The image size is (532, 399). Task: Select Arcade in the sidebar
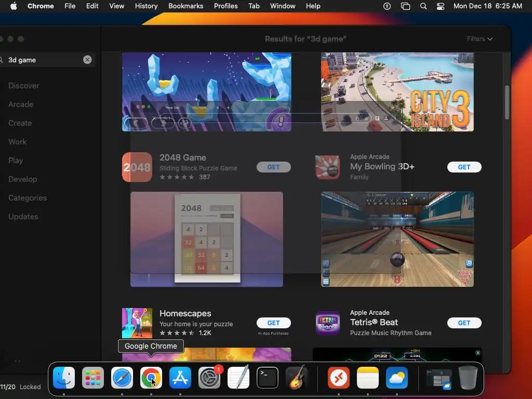pyautogui.click(x=21, y=104)
